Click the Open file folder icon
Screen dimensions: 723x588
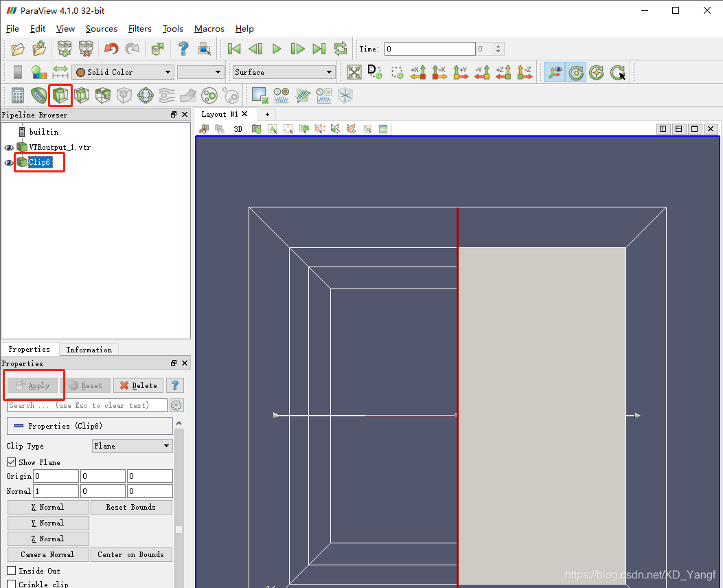click(x=18, y=49)
